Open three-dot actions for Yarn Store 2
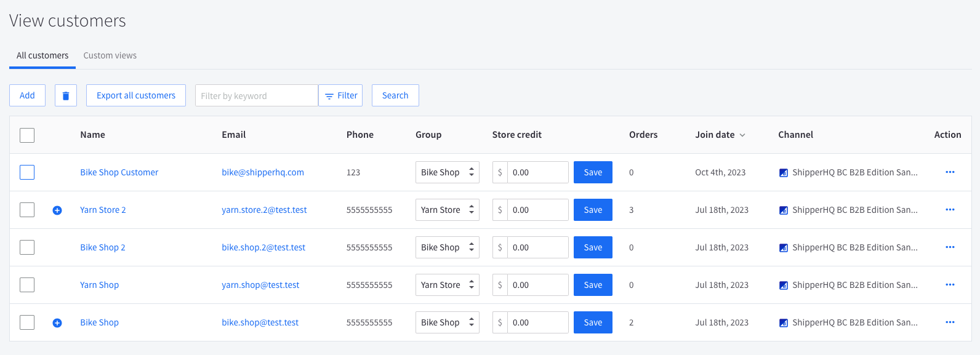The height and width of the screenshot is (355, 980). [950, 210]
